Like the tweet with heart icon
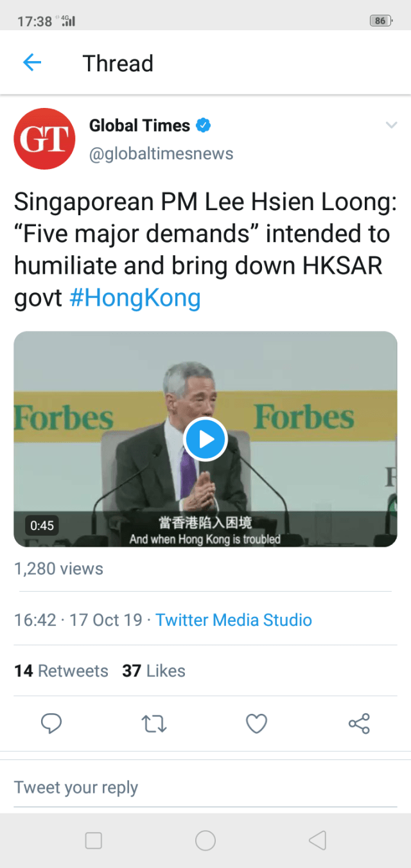Screen dimensions: 411x868 (x=256, y=724)
